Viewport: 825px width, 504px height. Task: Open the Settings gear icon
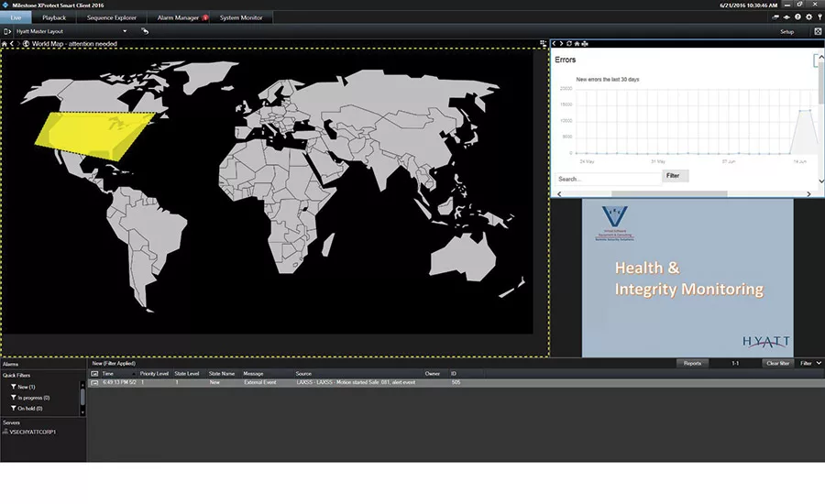tap(808, 17)
